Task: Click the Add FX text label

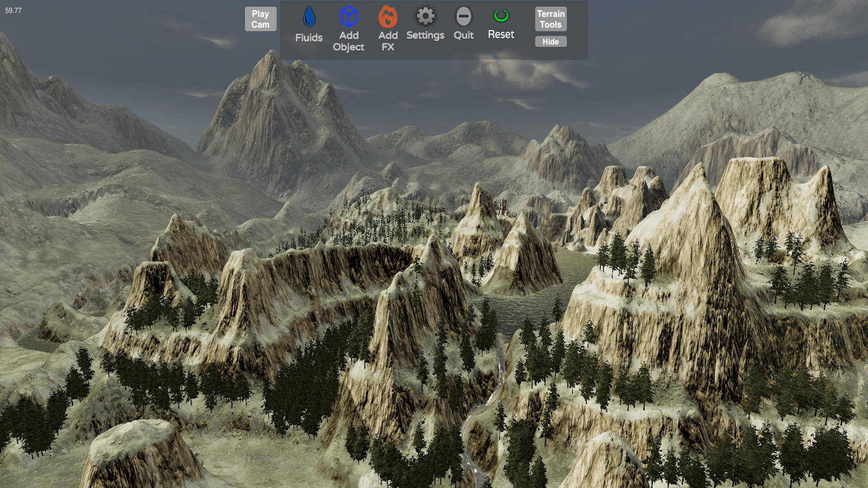Action: click(x=387, y=41)
